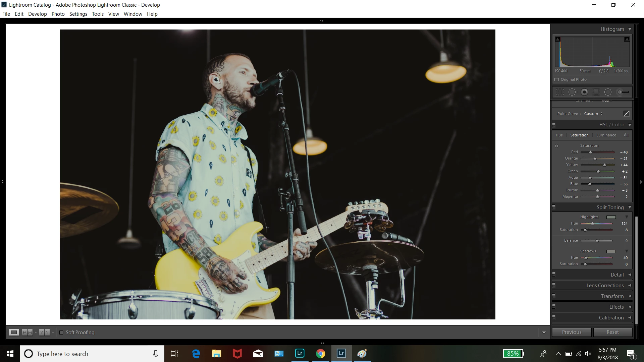Click the point curve edit icon

click(626, 114)
